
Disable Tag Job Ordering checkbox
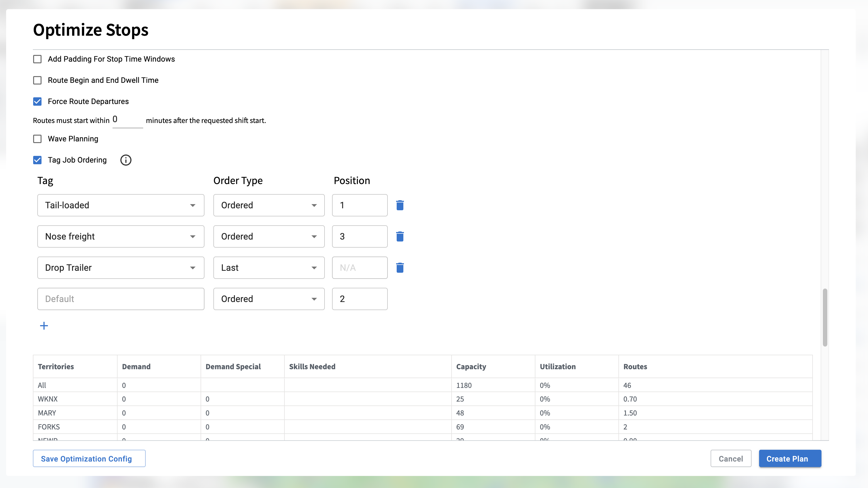(x=37, y=160)
